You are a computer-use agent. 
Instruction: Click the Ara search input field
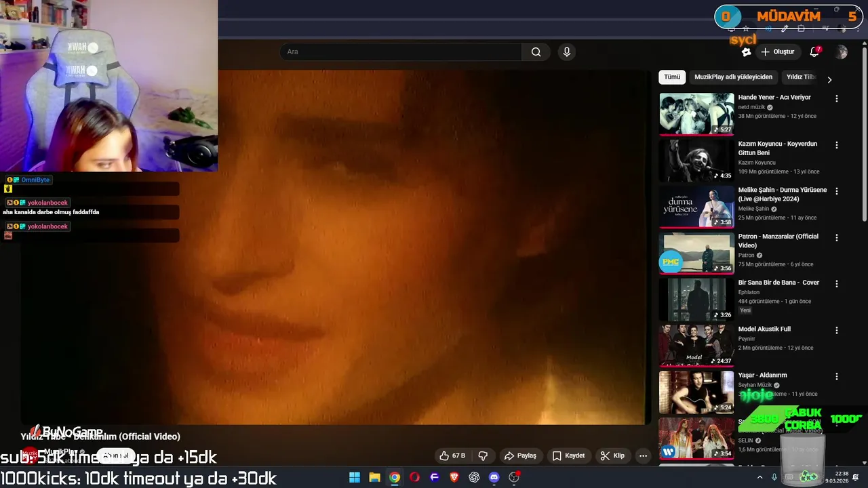coord(401,52)
